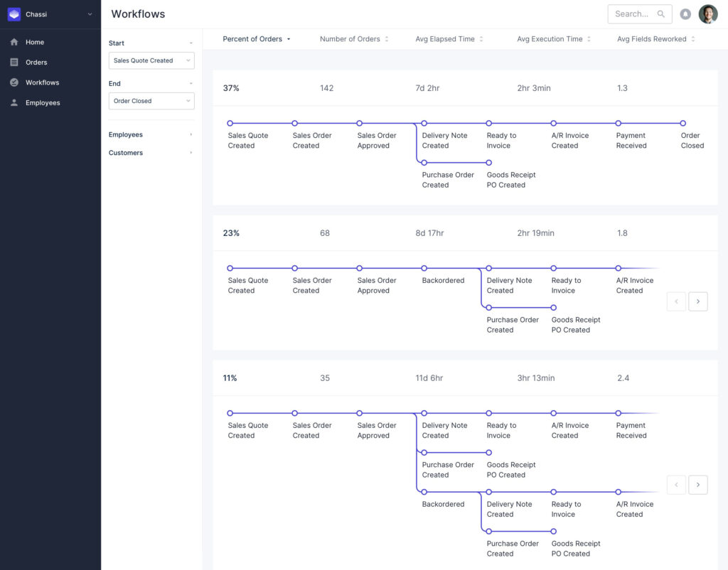
Task: Click the Home icon in sidebar
Action: coord(14,42)
